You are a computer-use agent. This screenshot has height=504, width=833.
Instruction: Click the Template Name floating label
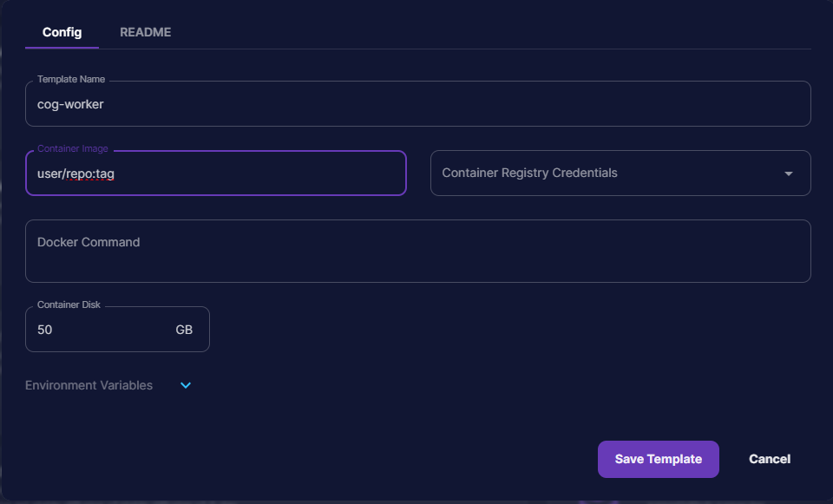coord(71,79)
